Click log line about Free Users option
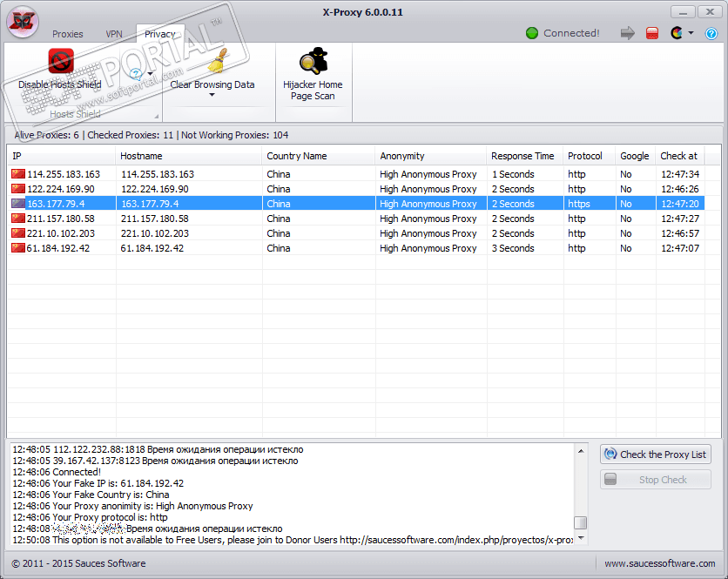728x579 pixels. pyautogui.click(x=293, y=540)
